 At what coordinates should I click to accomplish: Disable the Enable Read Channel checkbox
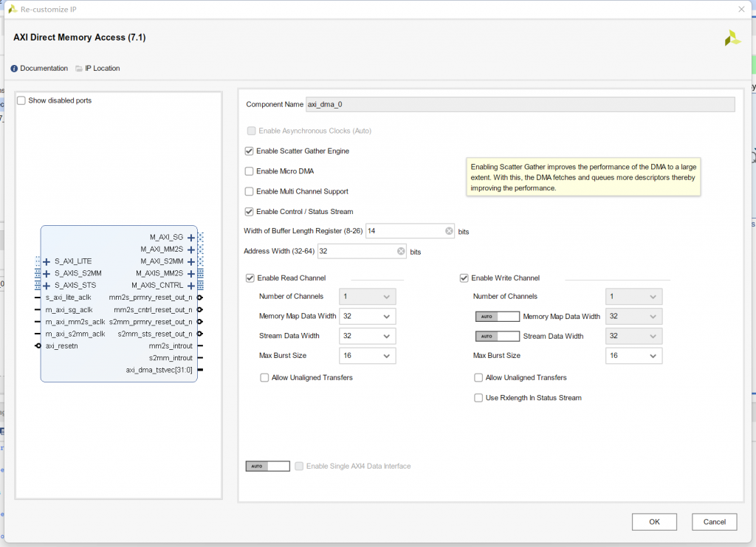[x=250, y=278]
